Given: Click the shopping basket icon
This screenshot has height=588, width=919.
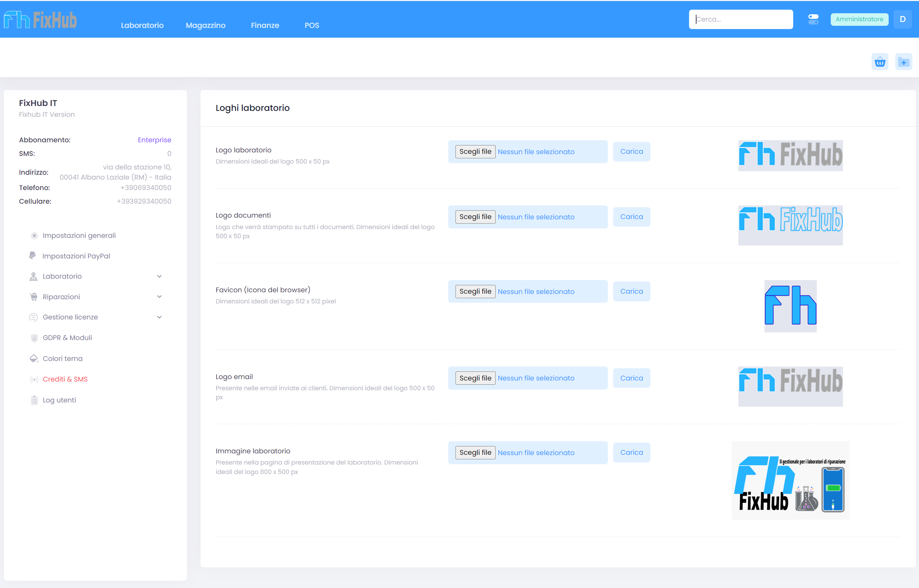Looking at the screenshot, I should pyautogui.click(x=880, y=62).
